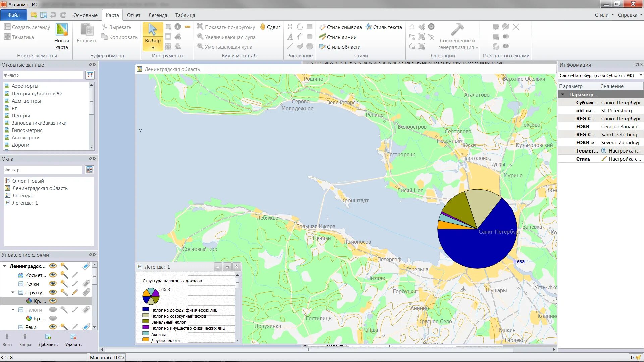644x362 pixels.
Task: Collapse the Ленинградск... layer group
Action: (x=5, y=266)
